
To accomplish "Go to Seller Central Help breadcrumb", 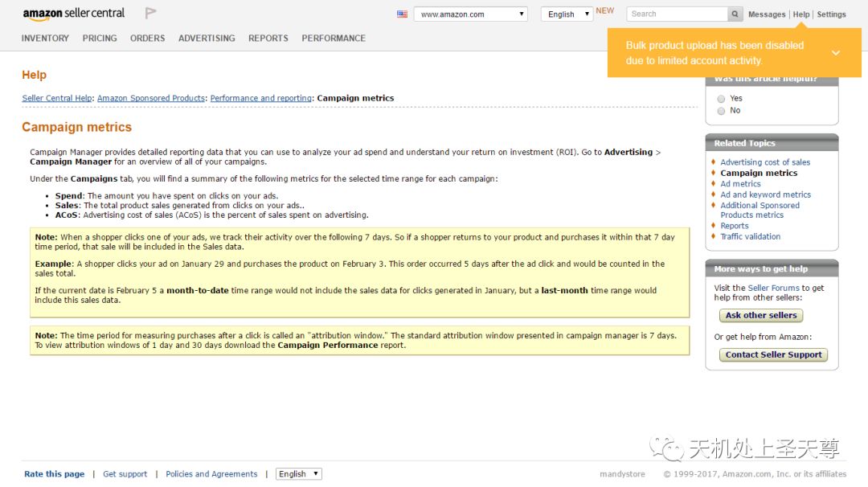I will pos(57,98).
